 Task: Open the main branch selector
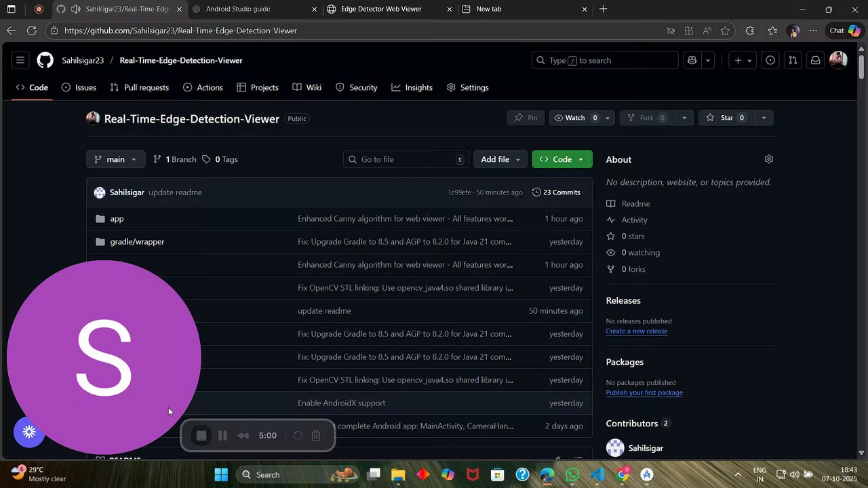[115, 159]
